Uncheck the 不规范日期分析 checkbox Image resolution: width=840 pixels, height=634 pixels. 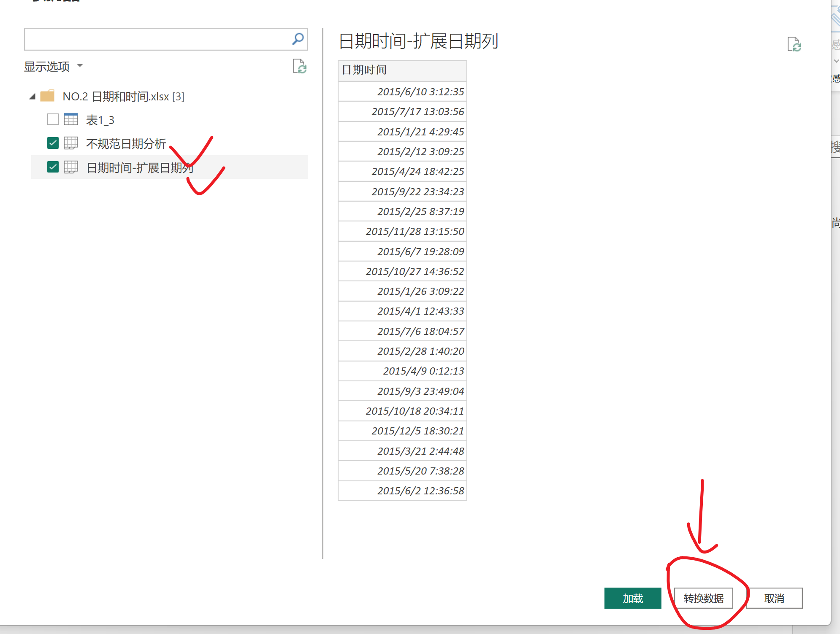53,143
